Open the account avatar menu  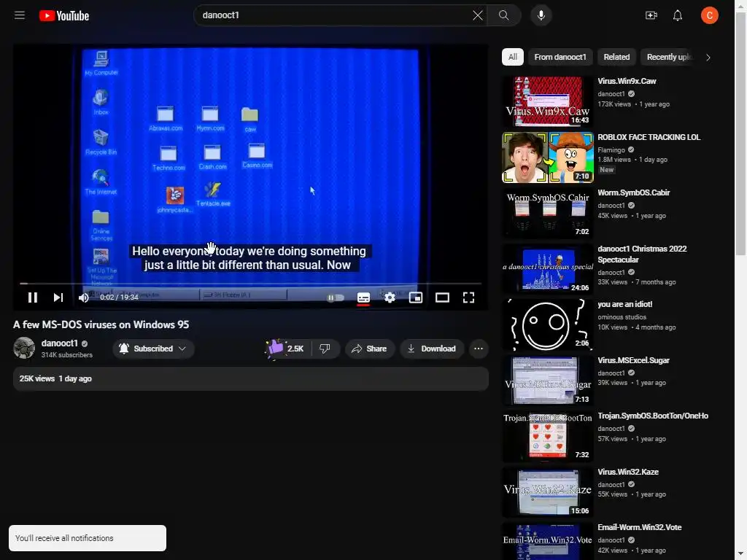[709, 15]
